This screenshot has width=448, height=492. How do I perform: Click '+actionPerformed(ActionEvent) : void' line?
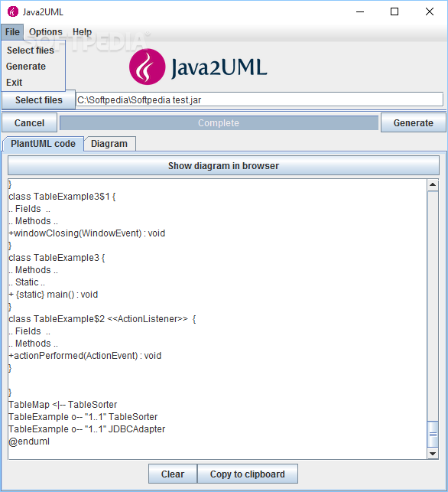(85, 356)
